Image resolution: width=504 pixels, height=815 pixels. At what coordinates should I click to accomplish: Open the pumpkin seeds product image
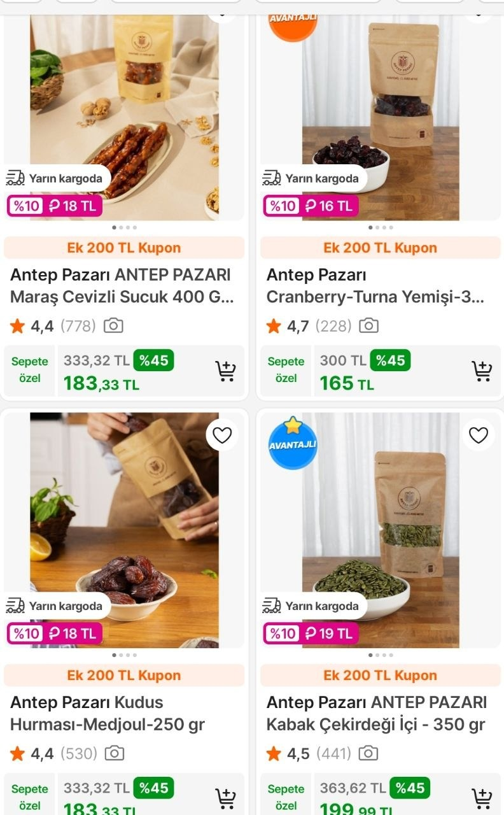click(x=380, y=522)
